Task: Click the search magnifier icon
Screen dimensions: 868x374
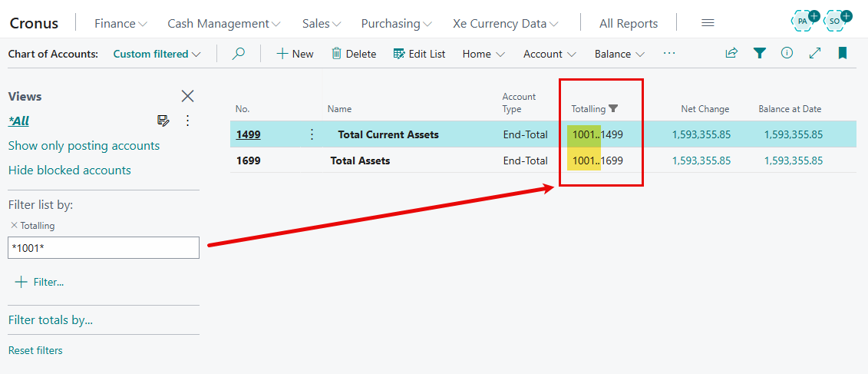Action: tap(239, 54)
